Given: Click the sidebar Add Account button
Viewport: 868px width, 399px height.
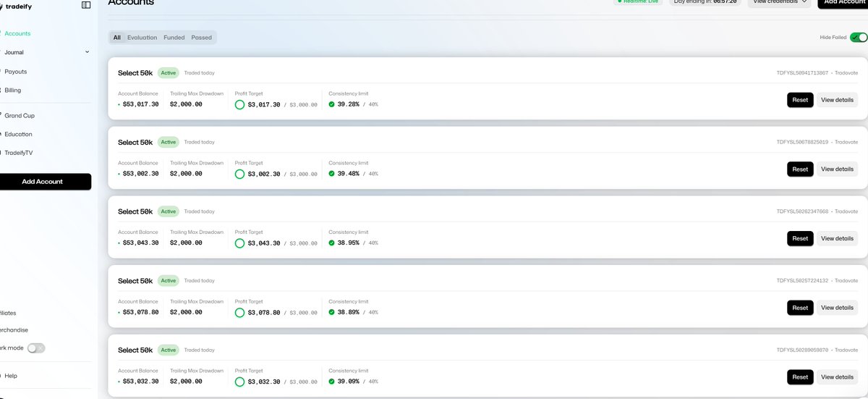Looking at the screenshot, I should pos(43,182).
